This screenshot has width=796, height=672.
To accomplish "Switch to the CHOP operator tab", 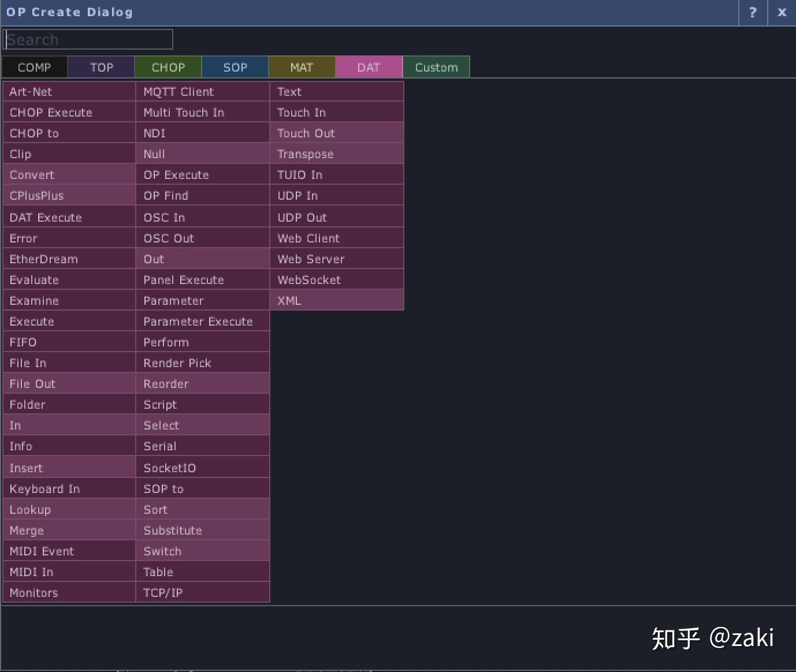I will click(168, 66).
